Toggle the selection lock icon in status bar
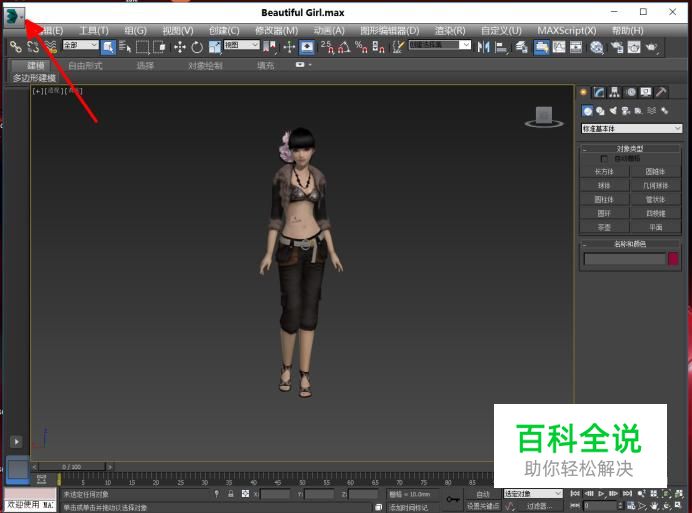 coord(231,494)
